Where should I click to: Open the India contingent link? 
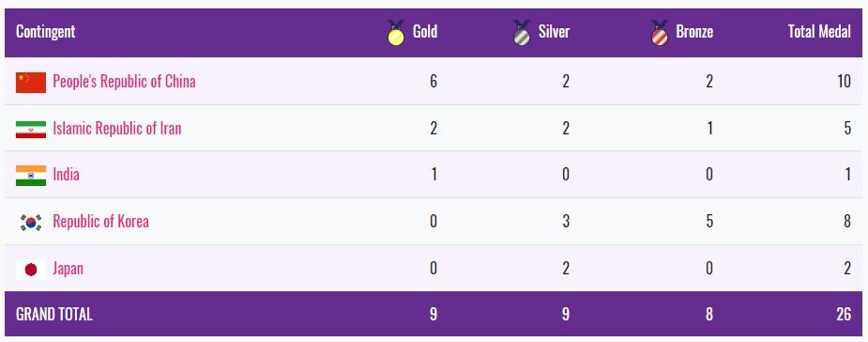click(66, 175)
